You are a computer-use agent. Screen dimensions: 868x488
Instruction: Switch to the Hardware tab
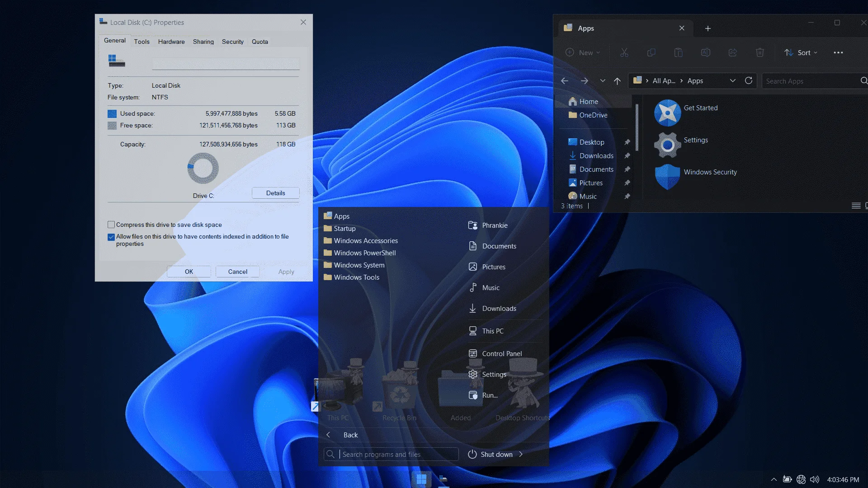click(x=171, y=42)
